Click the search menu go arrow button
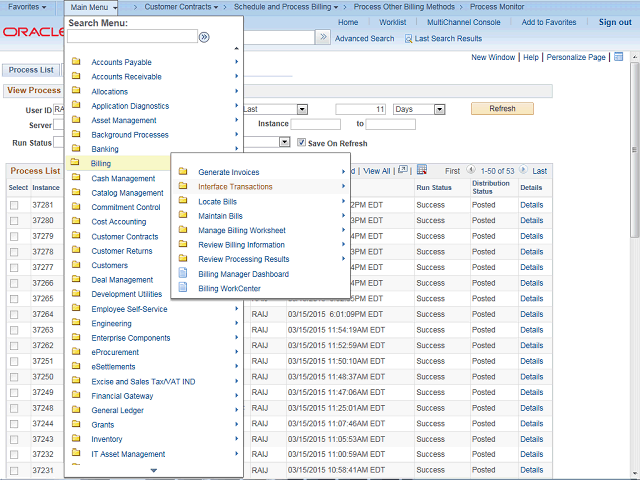 [x=204, y=37]
